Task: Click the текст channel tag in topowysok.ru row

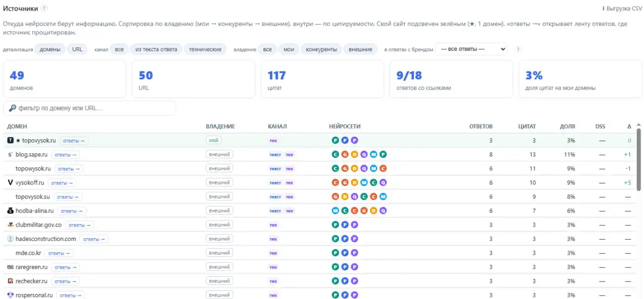Action: (275, 169)
